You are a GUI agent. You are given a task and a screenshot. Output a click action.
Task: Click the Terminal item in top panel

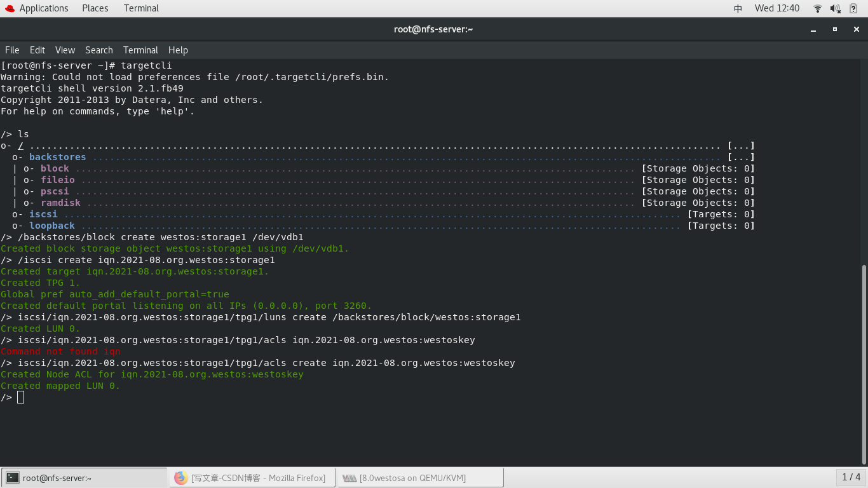point(141,8)
